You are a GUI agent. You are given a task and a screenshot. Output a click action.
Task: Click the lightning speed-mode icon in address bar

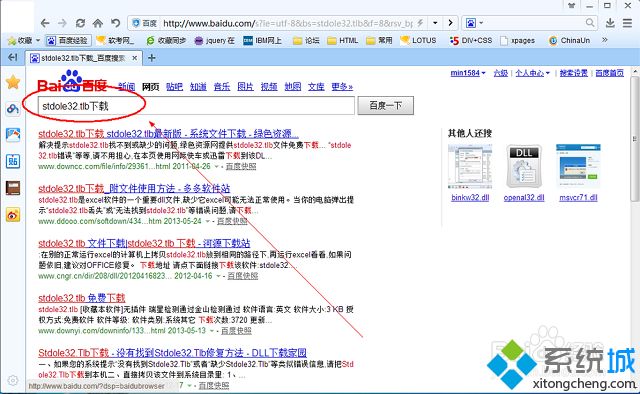point(420,23)
